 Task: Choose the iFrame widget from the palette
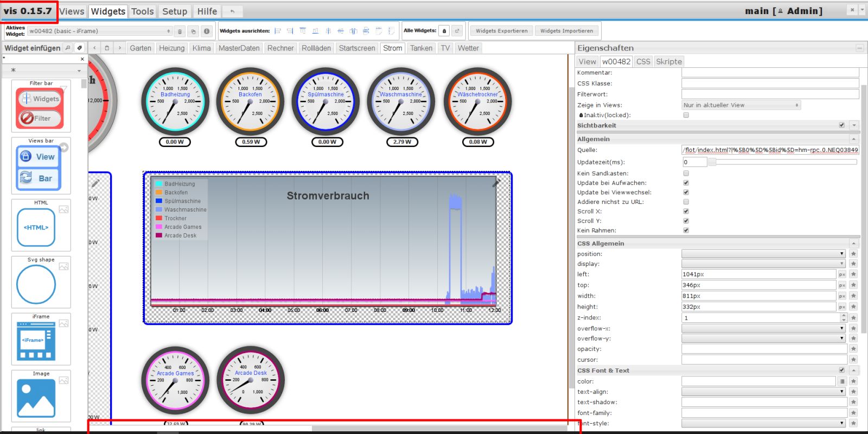point(41,339)
